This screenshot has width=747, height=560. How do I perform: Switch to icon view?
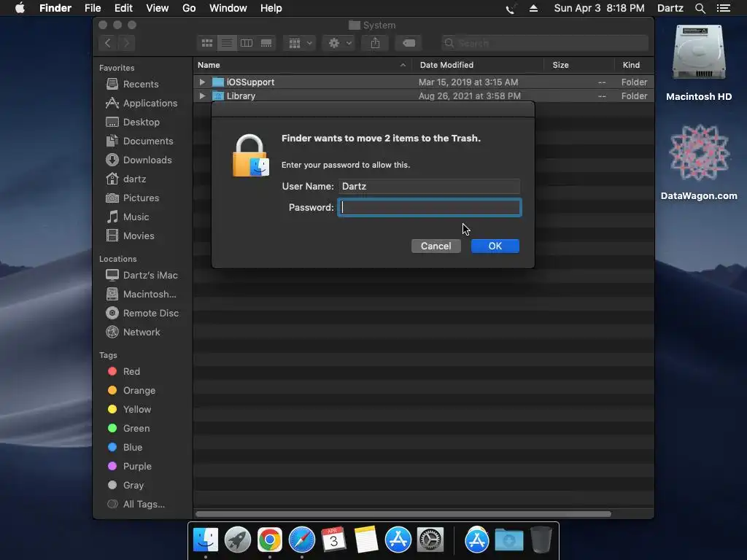pyautogui.click(x=207, y=43)
